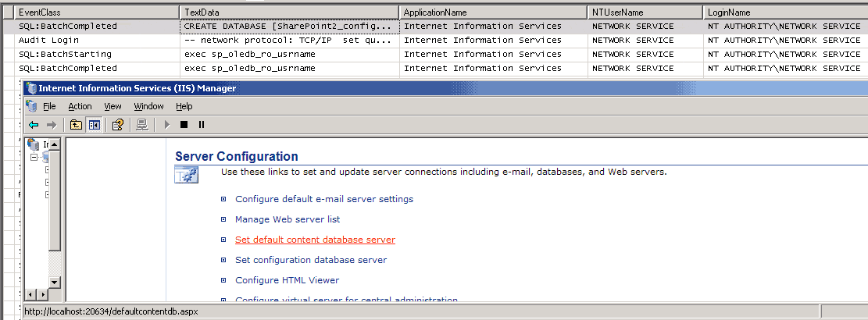Click the Stop item toolbar button
Image resolution: width=868 pixels, height=320 pixels.
point(184,124)
